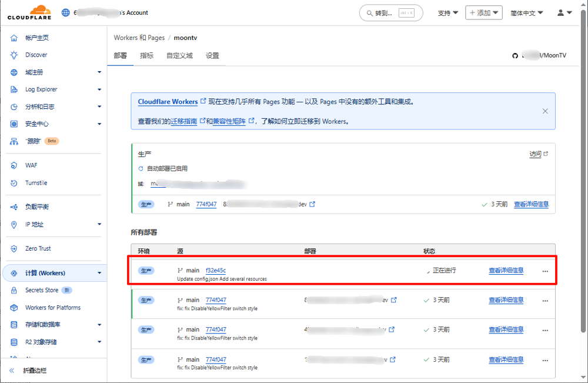Open the Secrets Store lock icon
This screenshot has height=383, width=588.
tap(14, 290)
